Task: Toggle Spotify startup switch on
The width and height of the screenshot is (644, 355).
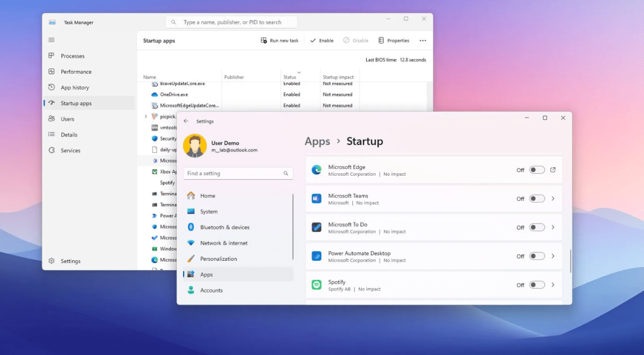Action: [536, 285]
